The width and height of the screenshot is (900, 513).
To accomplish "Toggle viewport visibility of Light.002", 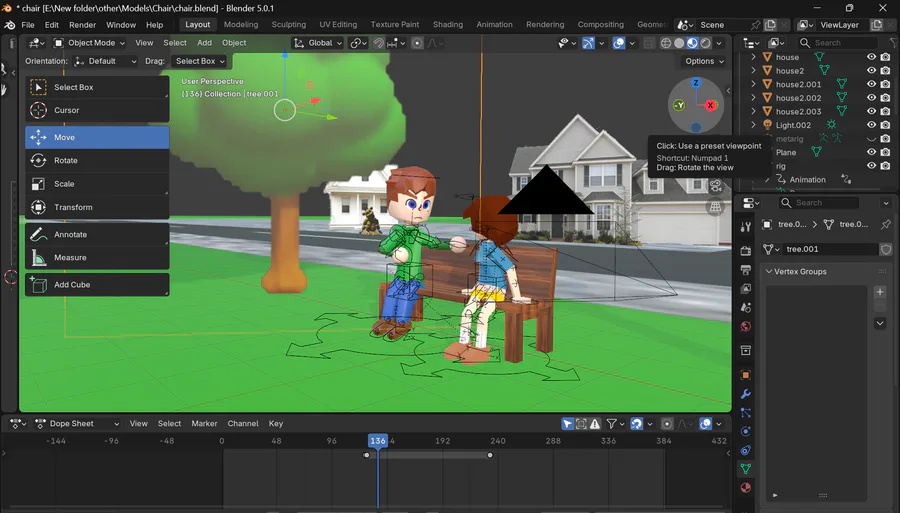I will 871,125.
